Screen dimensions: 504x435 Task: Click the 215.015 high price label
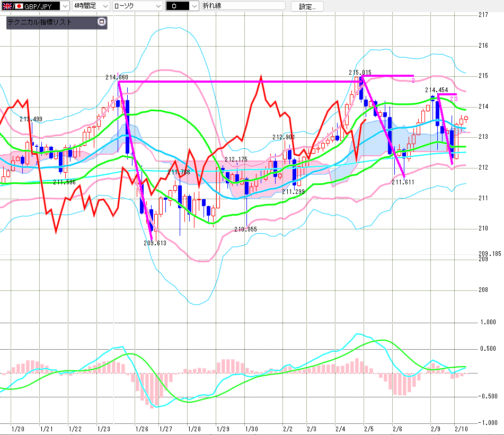(x=360, y=73)
